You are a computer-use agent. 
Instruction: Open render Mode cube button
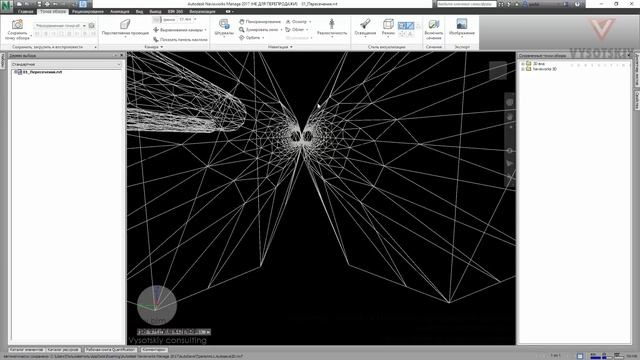(388, 27)
